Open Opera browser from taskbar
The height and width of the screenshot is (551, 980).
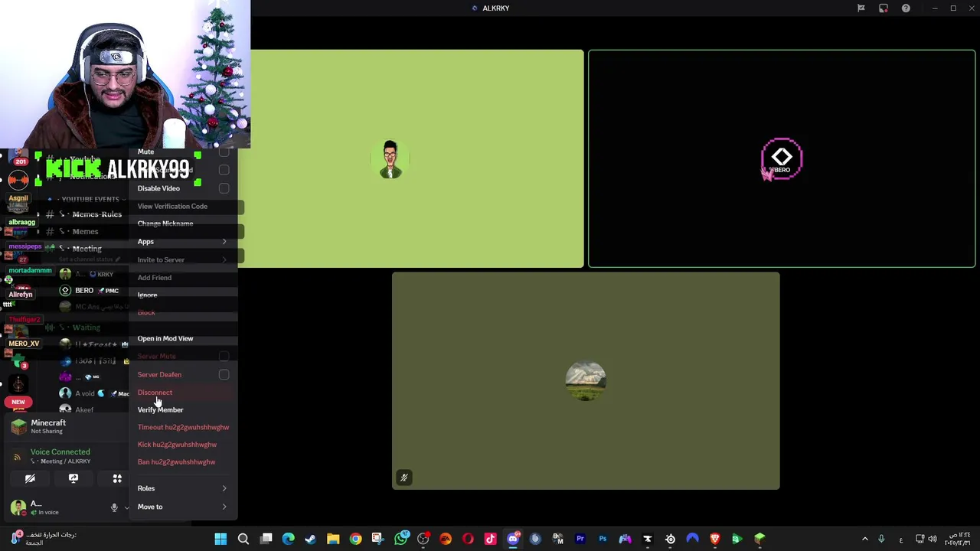click(468, 539)
